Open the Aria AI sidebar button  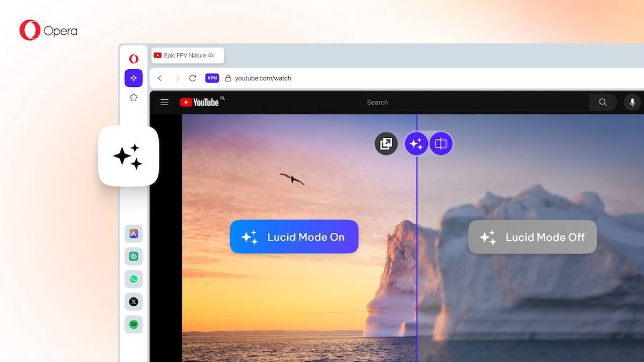(134, 78)
